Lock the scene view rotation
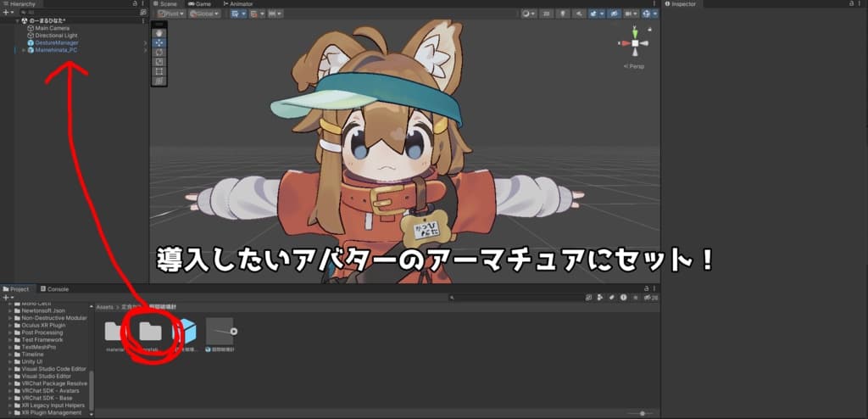Viewport: 868px width, 419px height. click(x=649, y=30)
